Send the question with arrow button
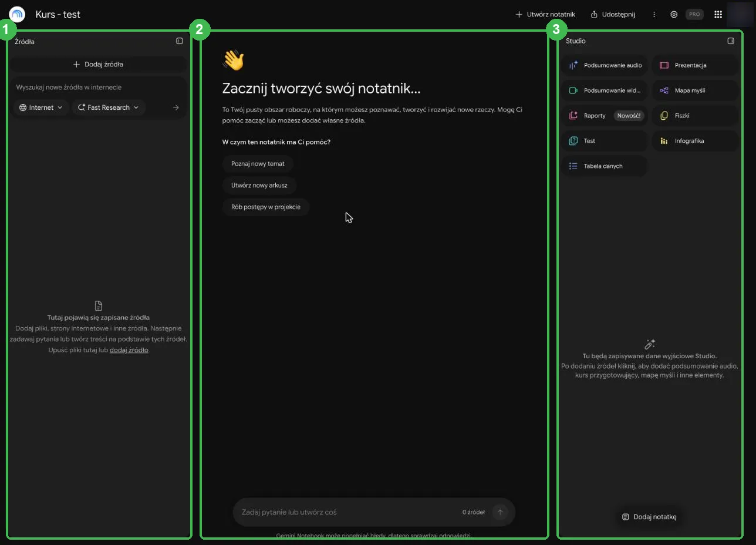This screenshot has width=756, height=545. coord(500,512)
